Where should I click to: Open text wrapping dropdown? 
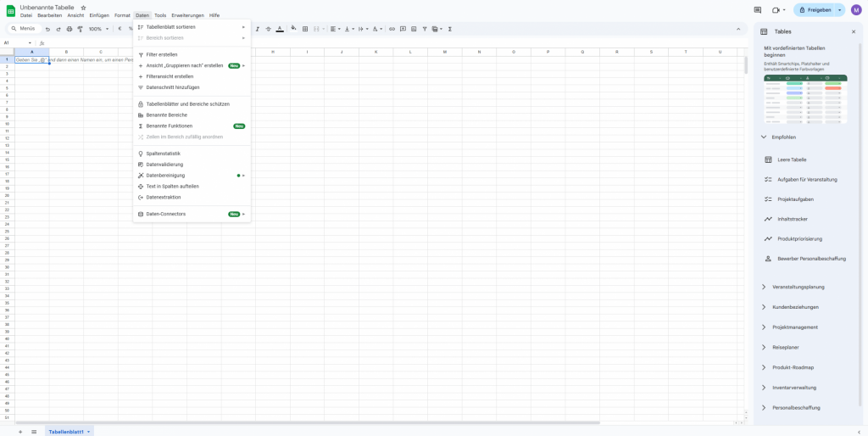(x=364, y=29)
